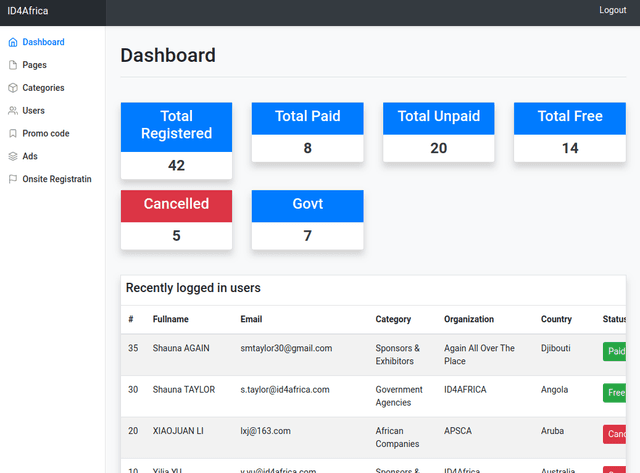Screen dimensions: 640x473
Task: Open the Promo code section
Action: [46, 133]
